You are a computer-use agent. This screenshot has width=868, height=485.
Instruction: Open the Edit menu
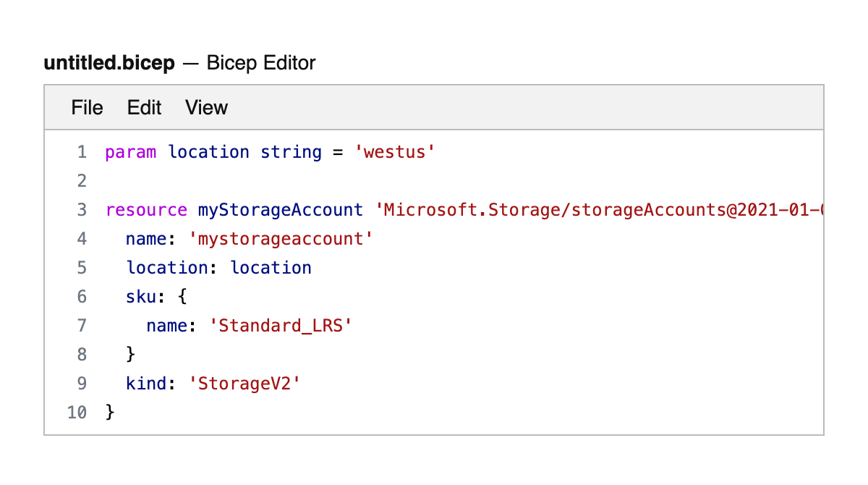pos(144,108)
